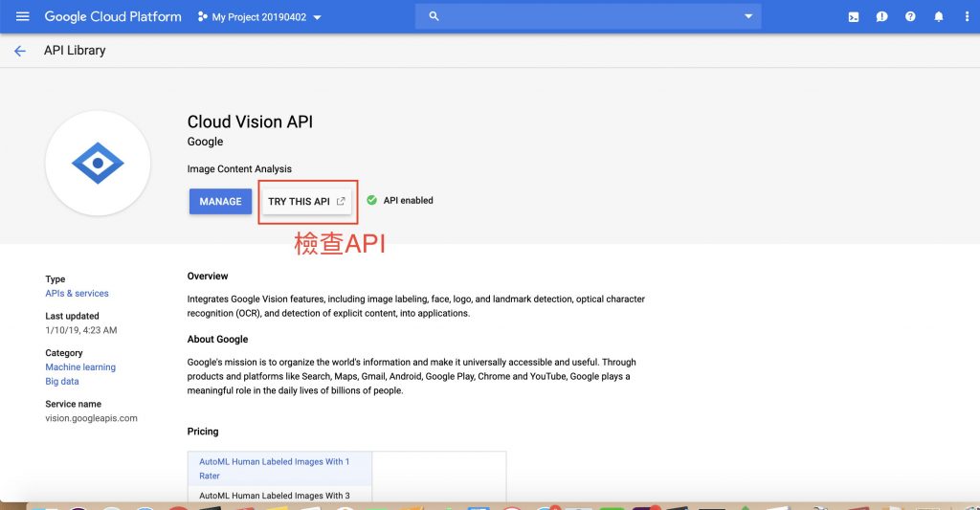Open the My Project 20190402 project selector
This screenshot has height=510, width=980.
coord(259,17)
